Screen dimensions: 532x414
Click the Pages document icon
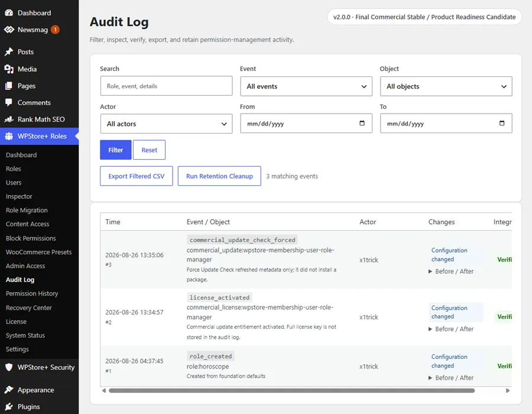9,86
